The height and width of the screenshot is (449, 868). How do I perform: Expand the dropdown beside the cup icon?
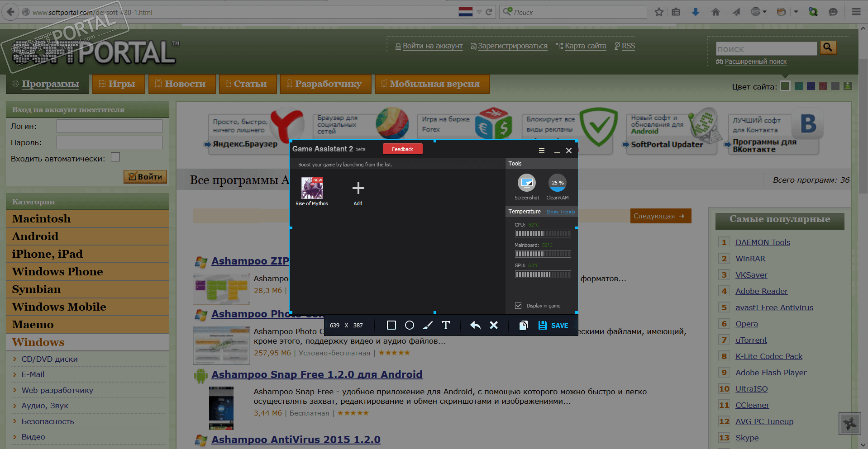(x=796, y=12)
